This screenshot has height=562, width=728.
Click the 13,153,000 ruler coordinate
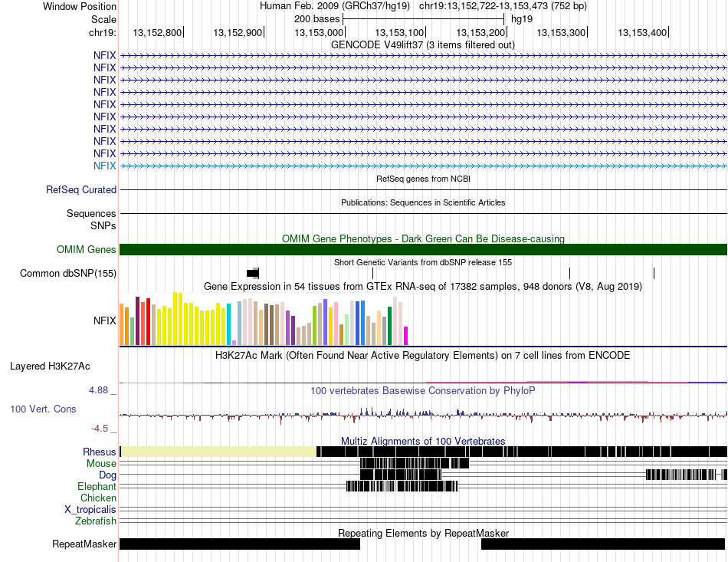tap(319, 32)
